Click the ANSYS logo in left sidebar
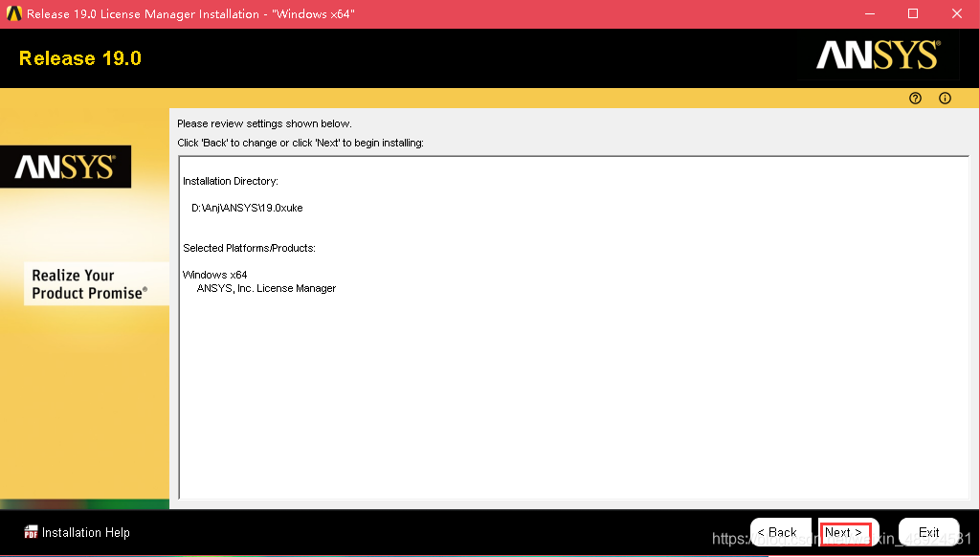980x557 pixels. click(x=65, y=167)
